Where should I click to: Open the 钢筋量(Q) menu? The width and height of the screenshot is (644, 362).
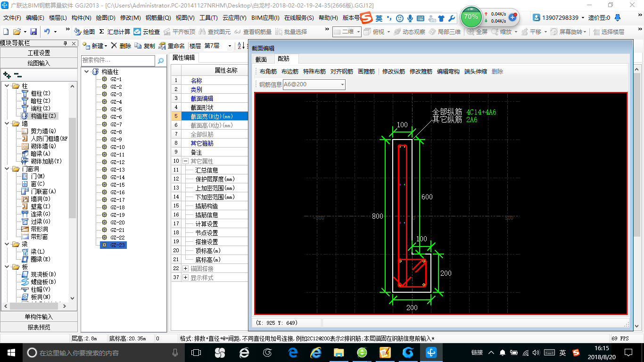pyautogui.click(x=158, y=17)
